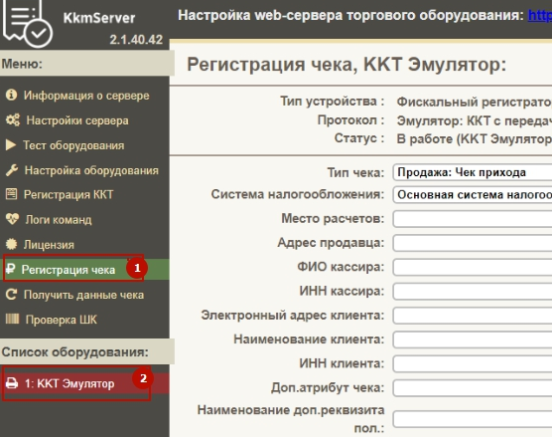Focus the ИНН клиента field
The height and width of the screenshot is (437, 552).
pos(472,364)
